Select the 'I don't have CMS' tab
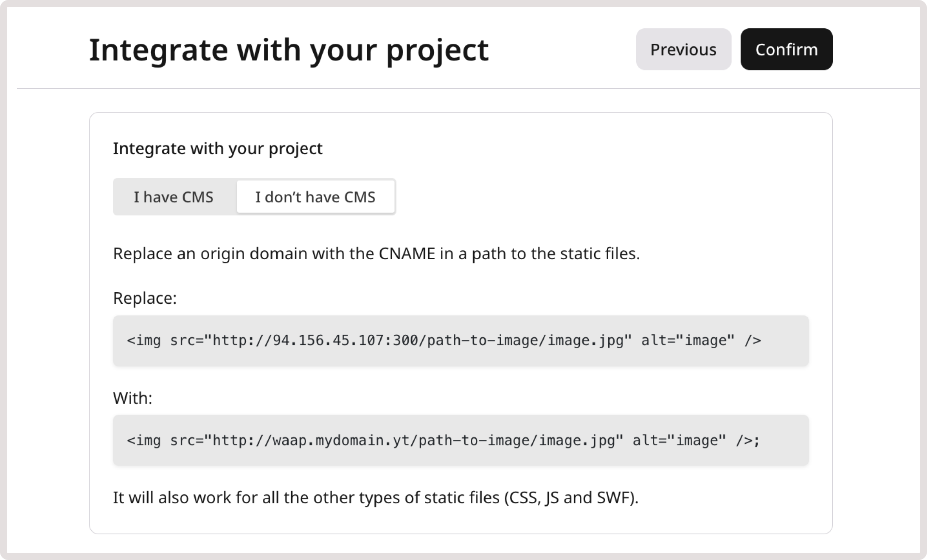 coord(315,196)
